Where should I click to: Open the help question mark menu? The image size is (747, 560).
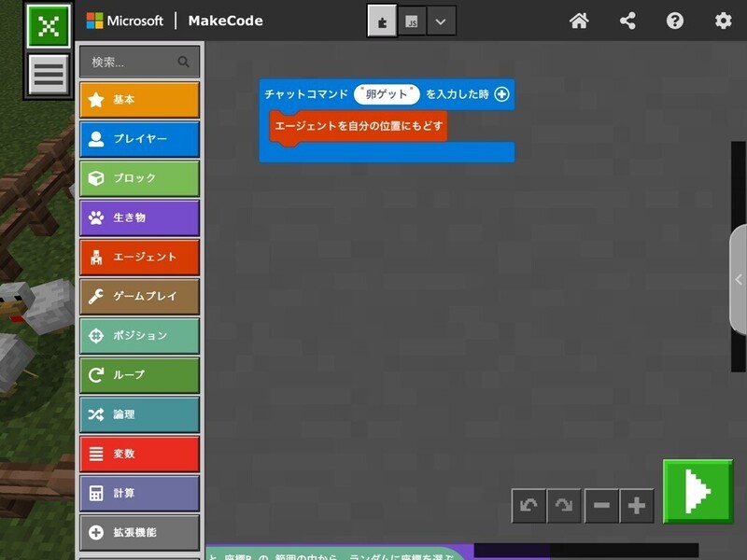click(675, 21)
